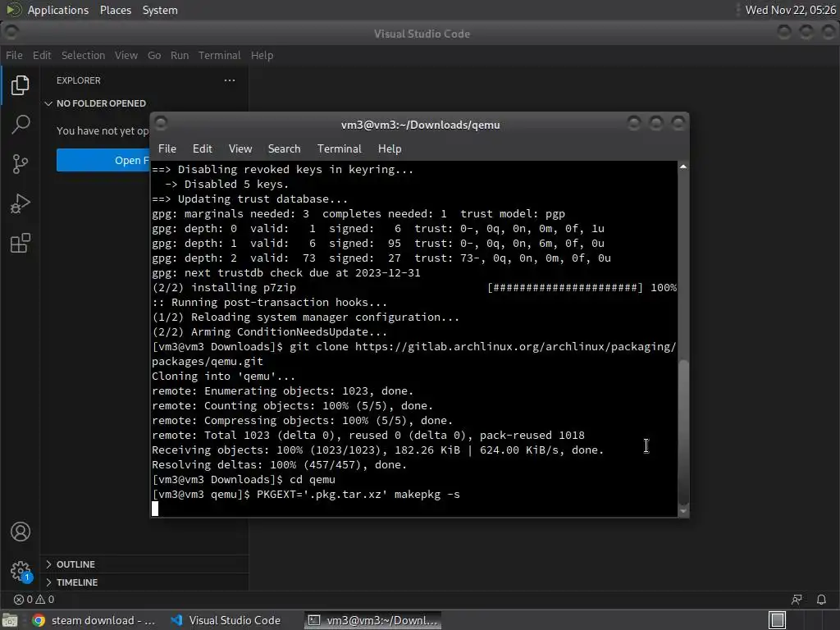The width and height of the screenshot is (840, 630).
Task: Click the clock showing Wed Nov 22
Action: coord(790,10)
